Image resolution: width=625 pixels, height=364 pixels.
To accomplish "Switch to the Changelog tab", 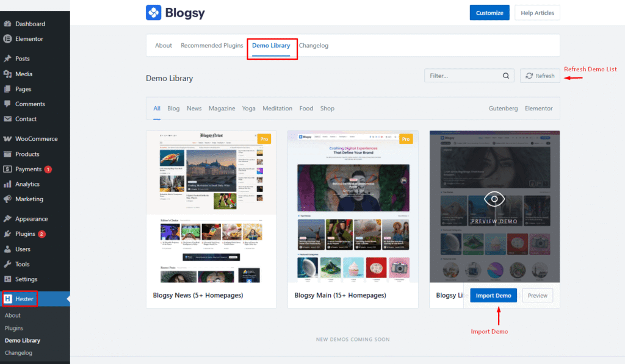I will [x=314, y=45].
